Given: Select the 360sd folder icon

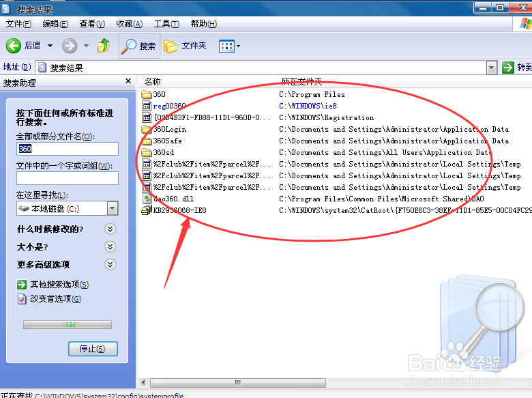Looking at the screenshot, I should click(x=147, y=152).
